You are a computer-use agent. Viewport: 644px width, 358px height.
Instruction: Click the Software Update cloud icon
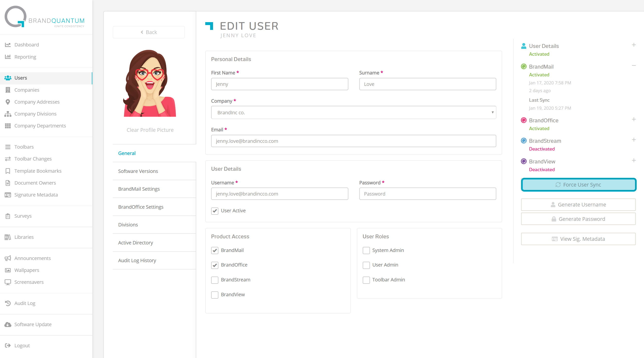coord(8,324)
